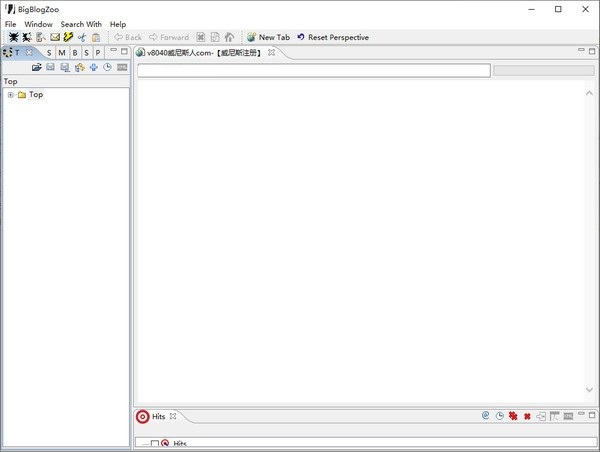
Task: Click the mail envelope icon in main toolbar
Action: (55, 37)
